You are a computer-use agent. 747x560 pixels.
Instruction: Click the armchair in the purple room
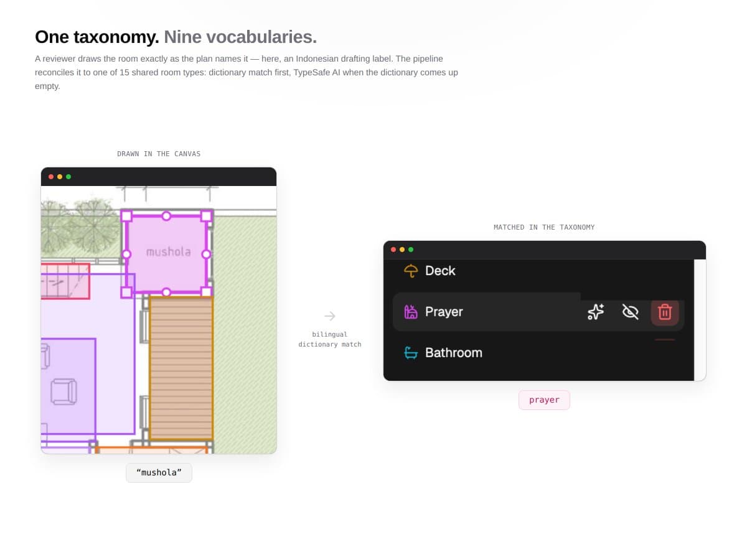tap(63, 392)
